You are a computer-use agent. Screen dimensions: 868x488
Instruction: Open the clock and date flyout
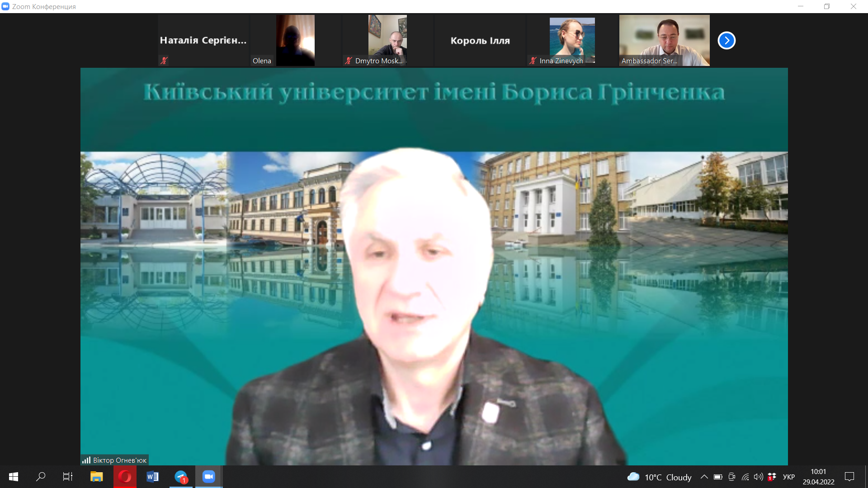[818, 477]
